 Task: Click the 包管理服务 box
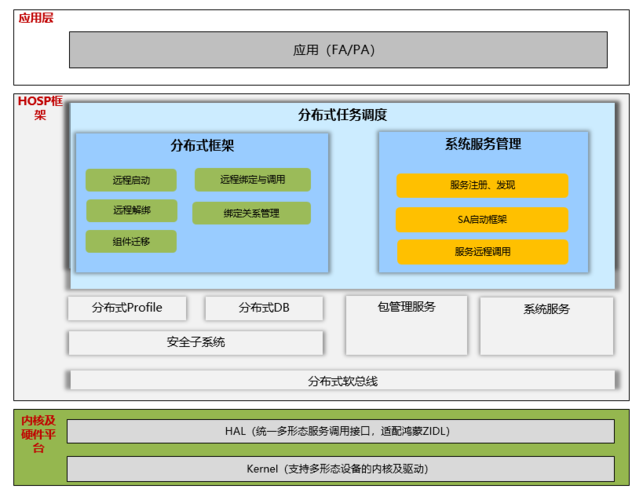[406, 325]
